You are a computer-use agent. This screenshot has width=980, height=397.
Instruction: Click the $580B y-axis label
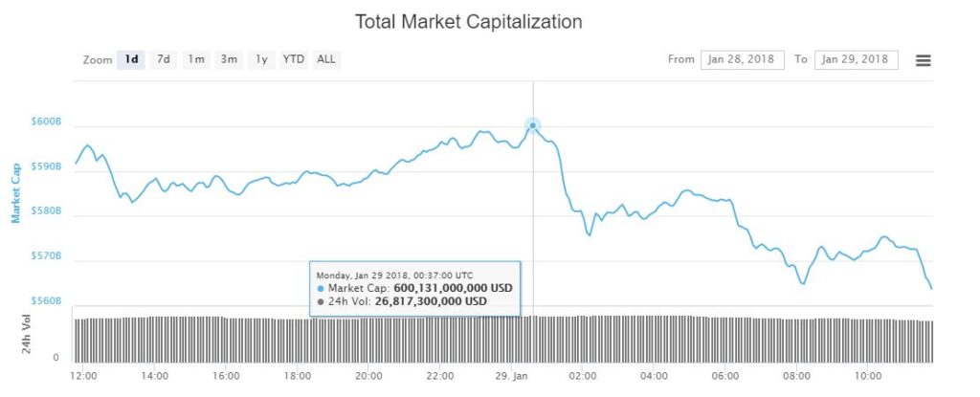coord(46,211)
